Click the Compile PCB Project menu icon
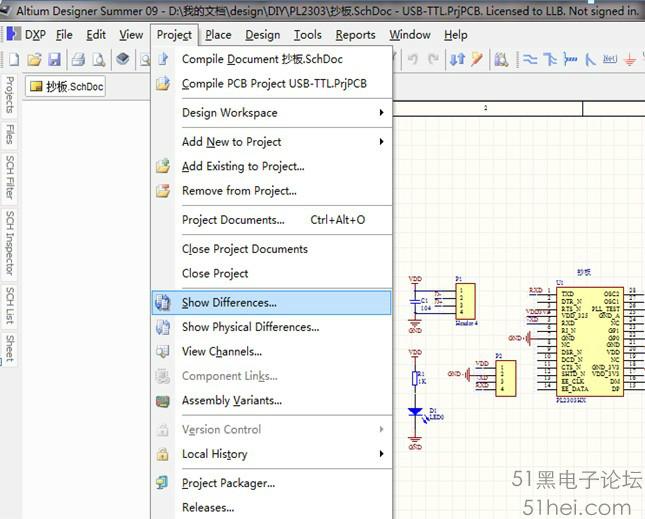 163,83
